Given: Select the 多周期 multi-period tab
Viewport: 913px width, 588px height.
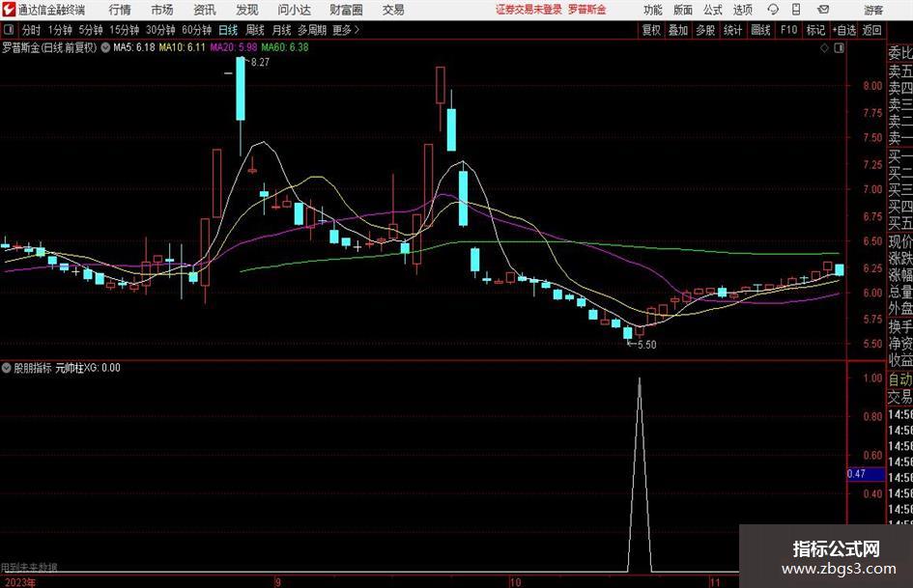Looking at the screenshot, I should [312, 30].
